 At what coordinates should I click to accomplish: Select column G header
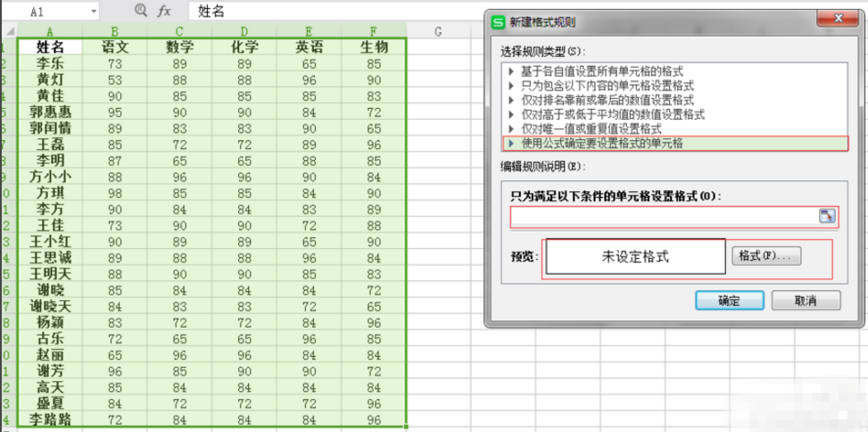pos(439,32)
